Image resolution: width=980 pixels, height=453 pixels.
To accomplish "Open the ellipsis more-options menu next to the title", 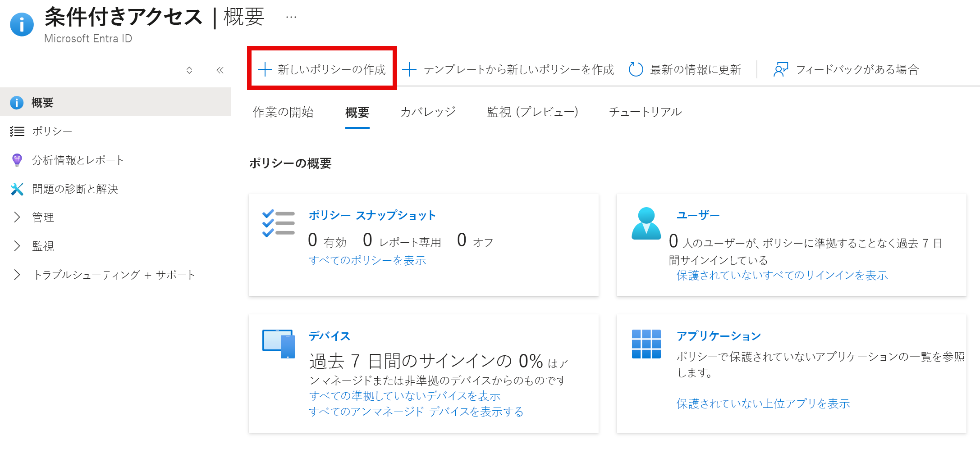I will [x=291, y=17].
